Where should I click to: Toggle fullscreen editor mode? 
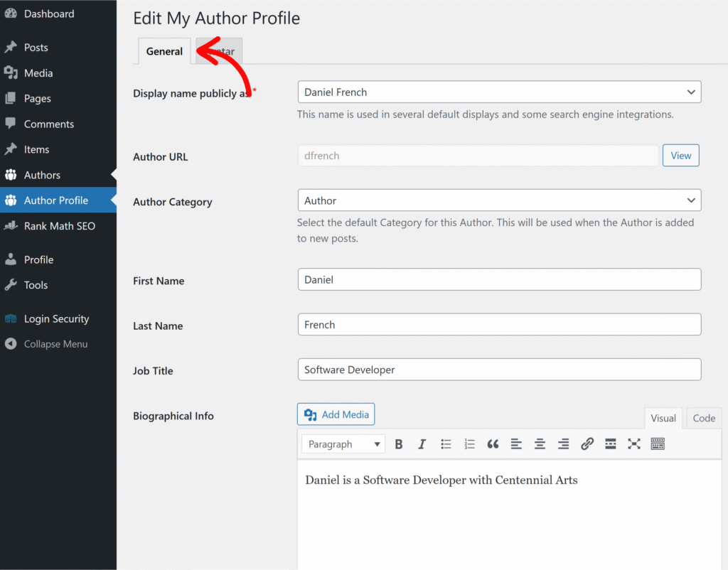(x=634, y=444)
